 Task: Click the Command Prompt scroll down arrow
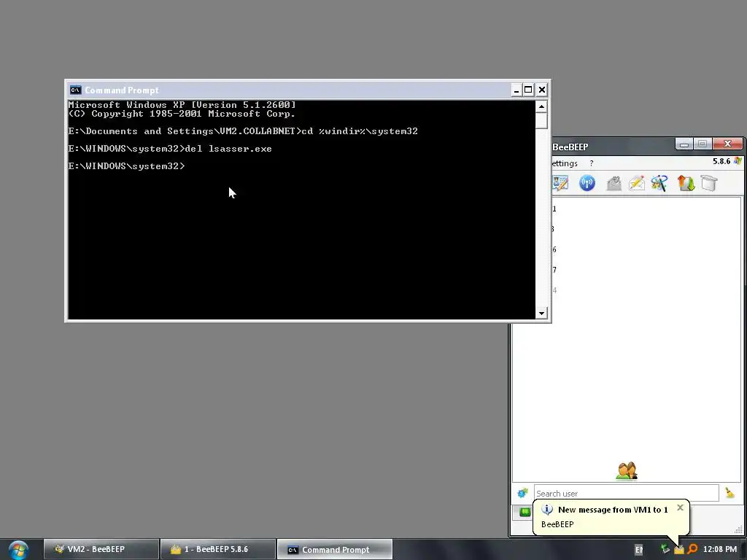coord(541,313)
